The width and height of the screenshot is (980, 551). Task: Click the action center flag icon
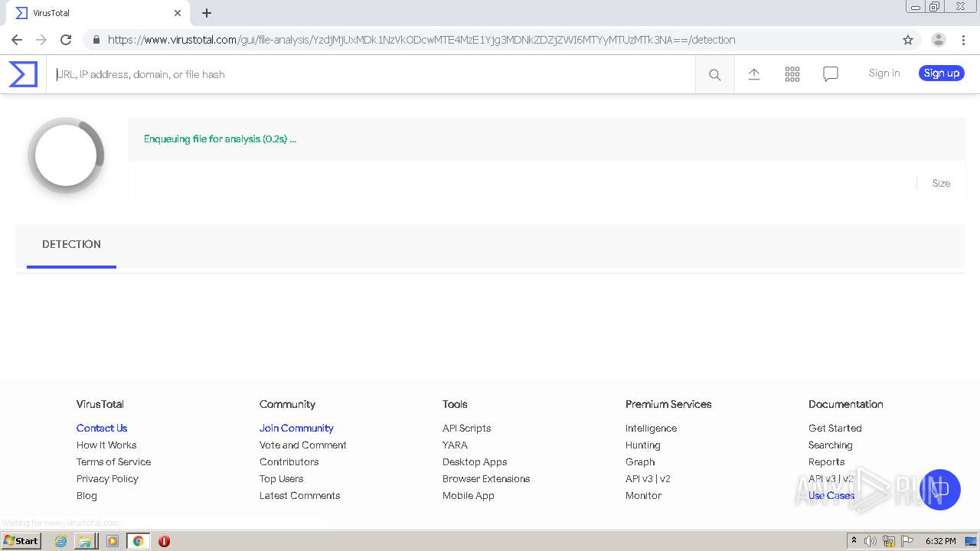[x=907, y=541]
